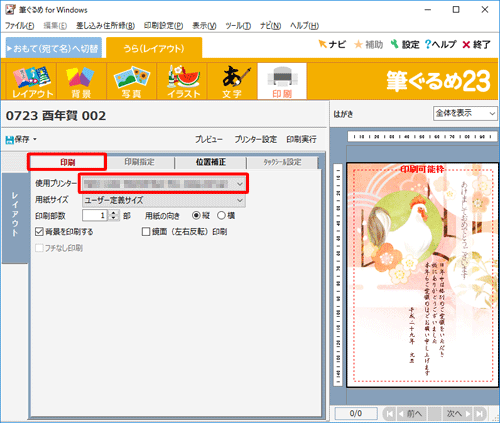Viewport: 500px width, 423px height.
Task: Open the レイアウト layout tool
Action: click(x=32, y=82)
